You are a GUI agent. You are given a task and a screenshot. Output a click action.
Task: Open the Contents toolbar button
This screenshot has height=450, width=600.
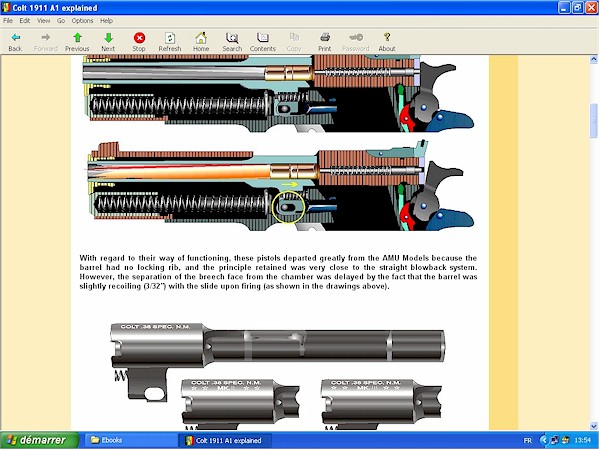(x=262, y=42)
